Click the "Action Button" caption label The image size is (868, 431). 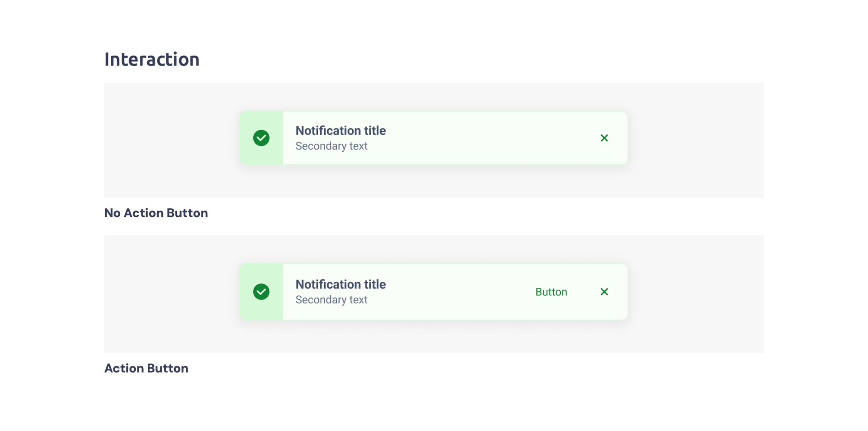[146, 368]
